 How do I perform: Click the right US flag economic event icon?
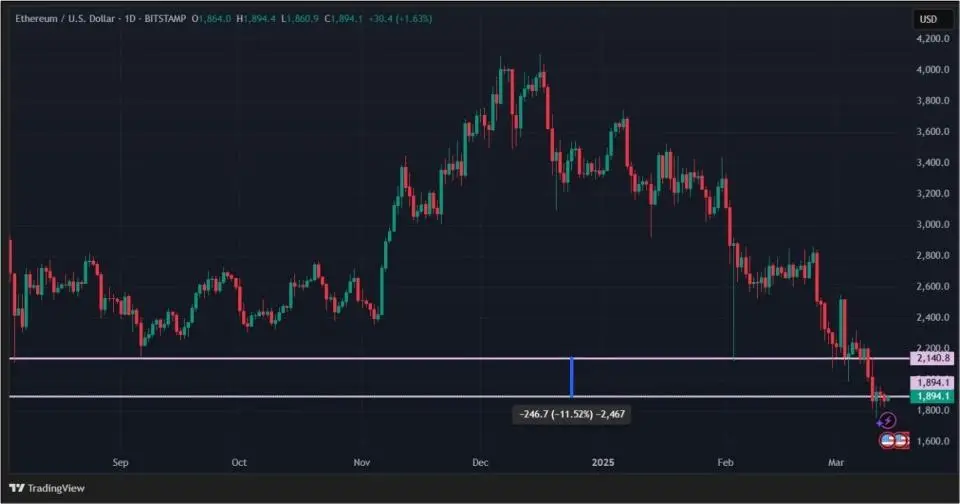click(900, 440)
